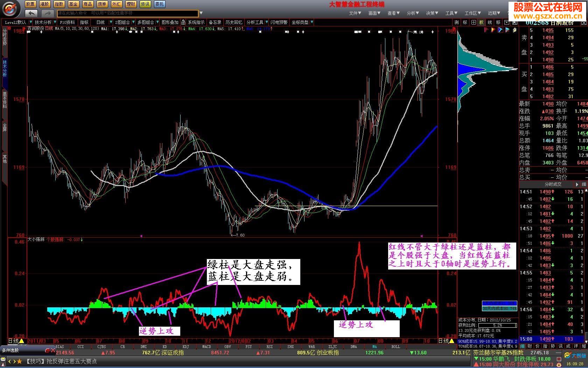Expand the 多图组合 dropdown

157,22
